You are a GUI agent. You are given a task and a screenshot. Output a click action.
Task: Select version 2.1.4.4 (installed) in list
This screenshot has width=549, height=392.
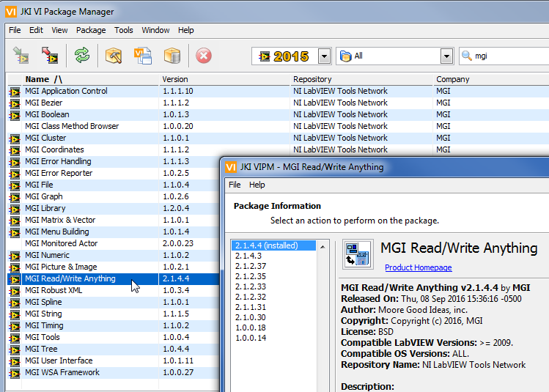coord(274,245)
